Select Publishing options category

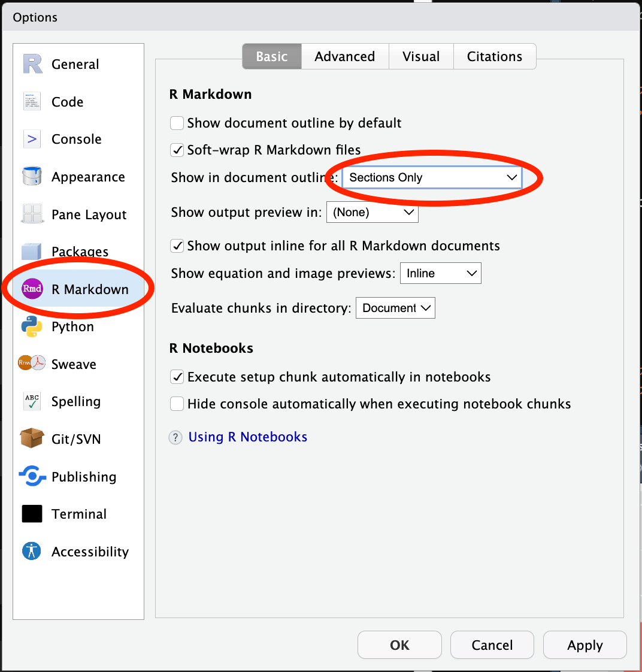click(78, 477)
